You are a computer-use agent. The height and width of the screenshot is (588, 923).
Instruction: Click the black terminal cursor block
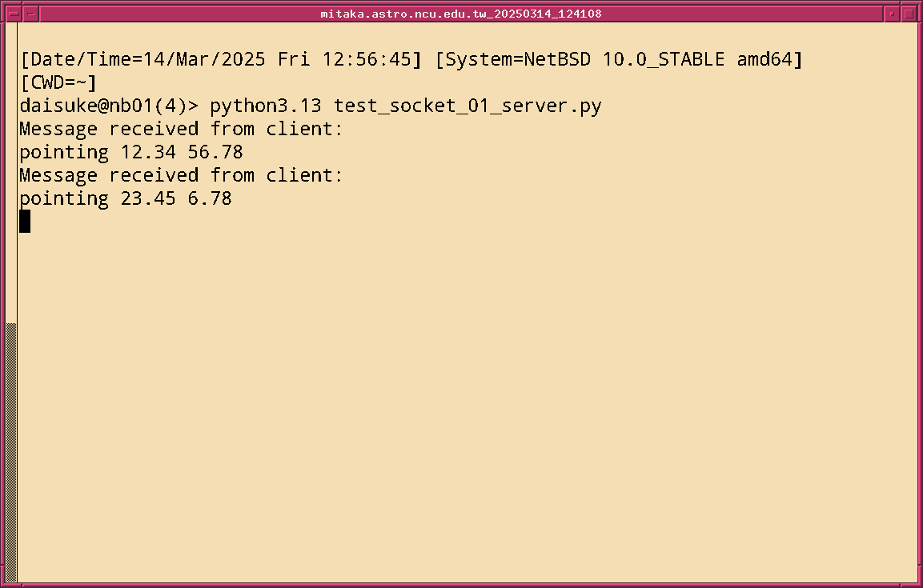click(x=25, y=222)
